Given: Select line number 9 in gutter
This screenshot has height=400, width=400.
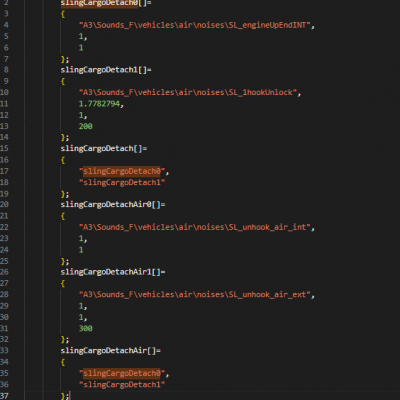Looking at the screenshot, I should coord(6,81).
